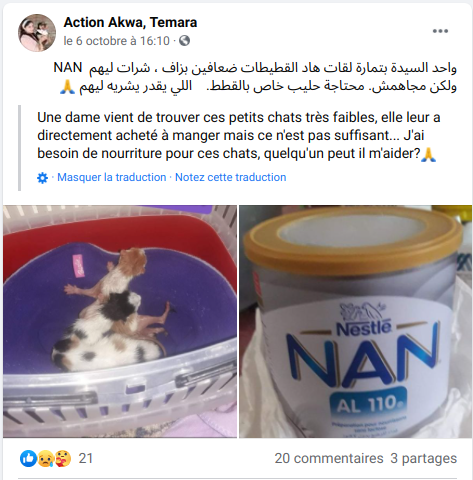Open the kittens in basket photo

(x=120, y=321)
